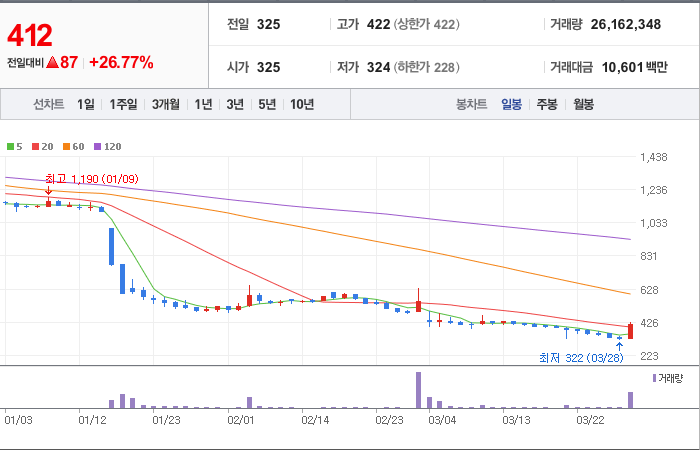Click the 03/13 date axis label

516,420
